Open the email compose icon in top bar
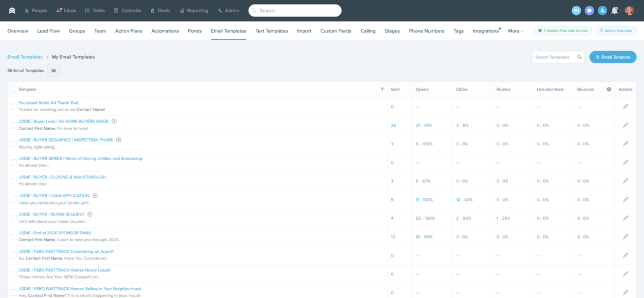Screen dimensions: 644x298 click(576, 10)
